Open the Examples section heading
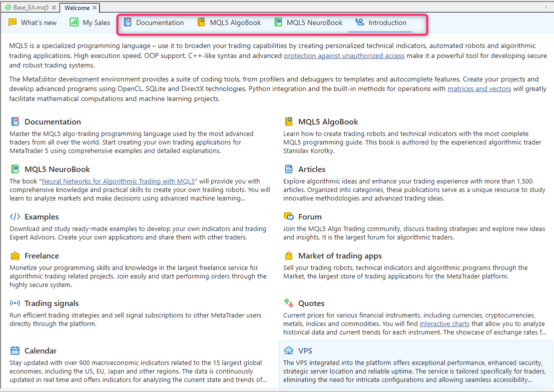Screen dimensions: 554x392 (x=42, y=217)
